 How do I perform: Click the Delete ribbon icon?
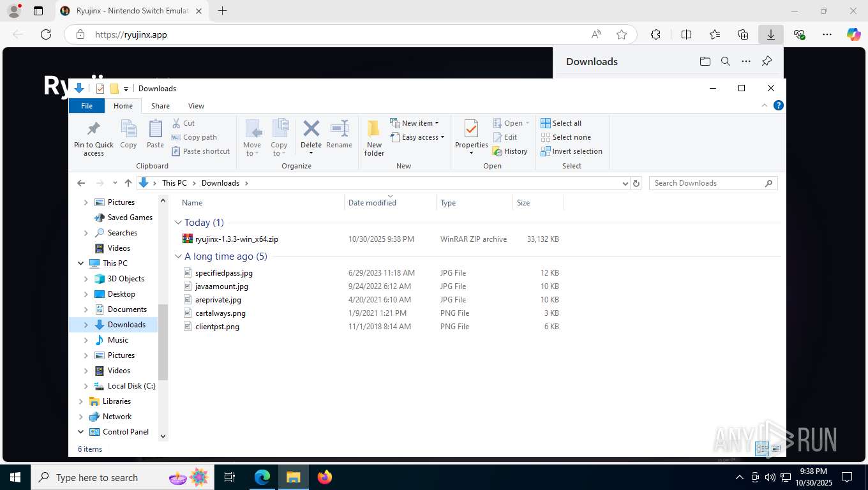(x=311, y=130)
